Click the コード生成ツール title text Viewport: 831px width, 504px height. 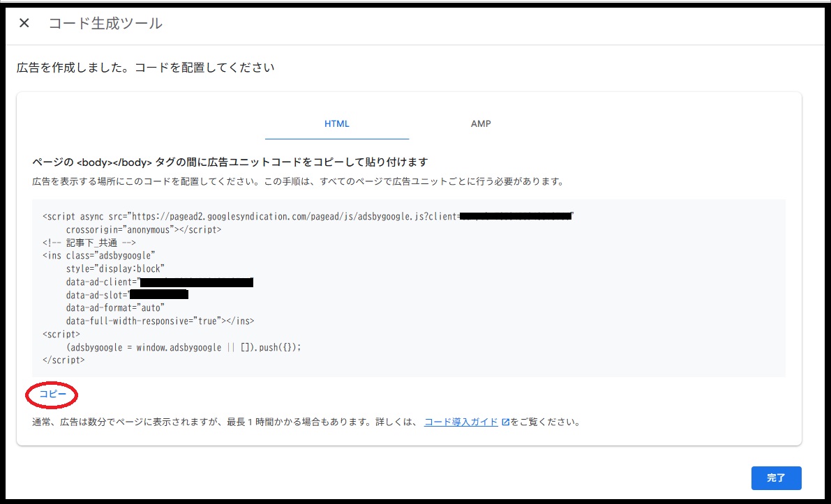pyautogui.click(x=105, y=23)
